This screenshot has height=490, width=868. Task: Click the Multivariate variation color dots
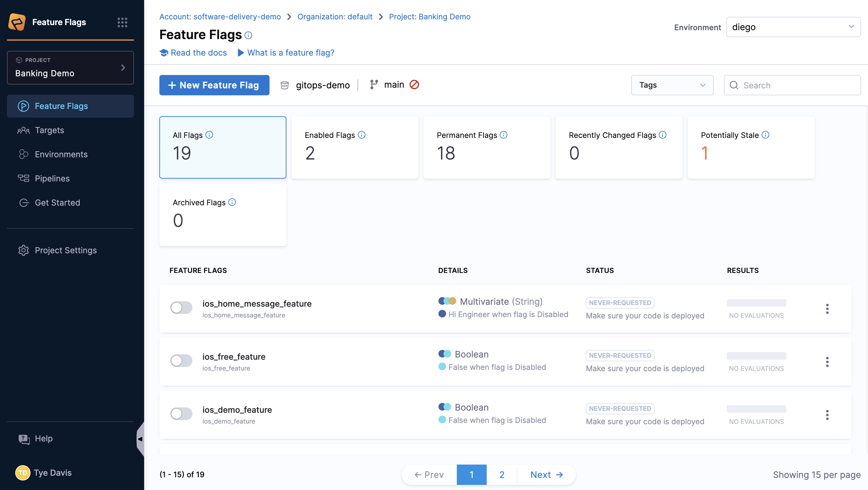coord(447,301)
